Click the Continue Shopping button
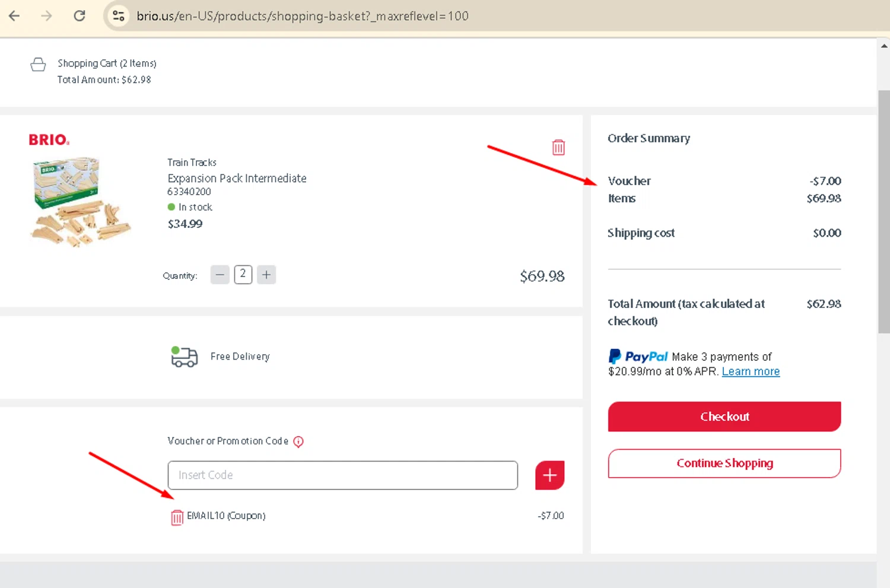Viewport: 890px width, 588px height. (724, 463)
